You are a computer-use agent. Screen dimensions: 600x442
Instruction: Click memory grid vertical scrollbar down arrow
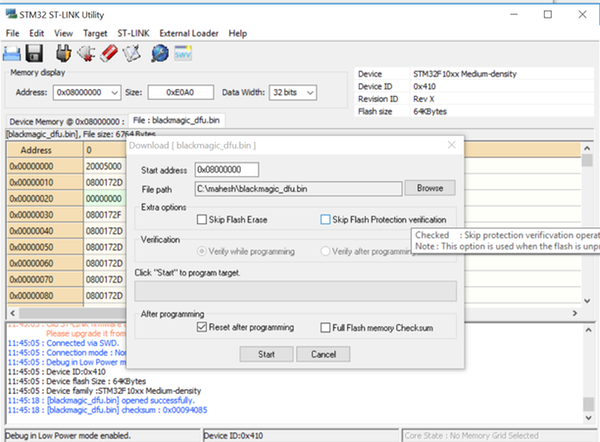tap(587, 301)
